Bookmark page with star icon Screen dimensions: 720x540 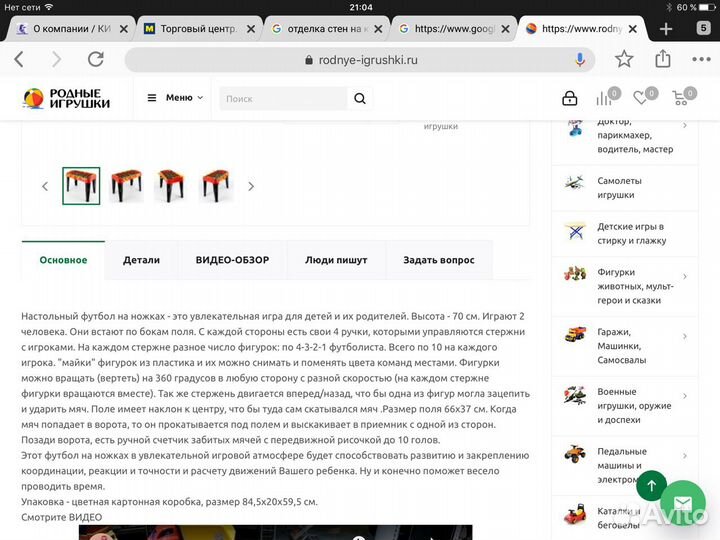pos(624,59)
